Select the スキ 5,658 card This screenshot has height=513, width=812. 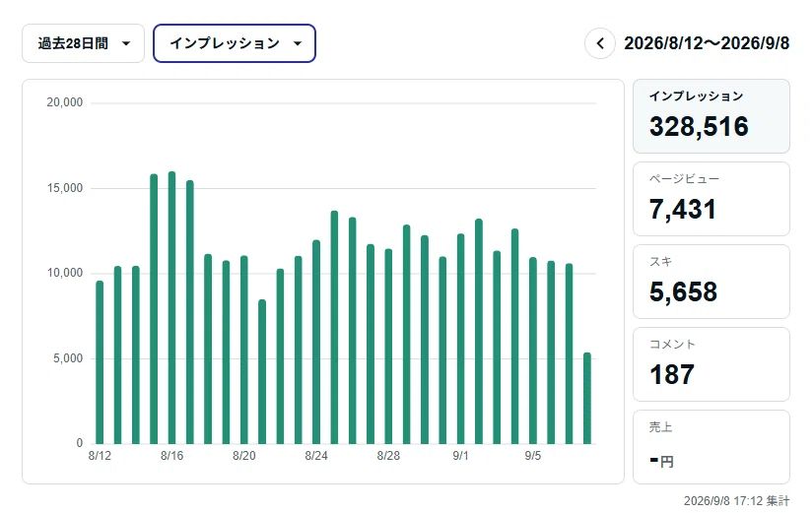click(711, 283)
